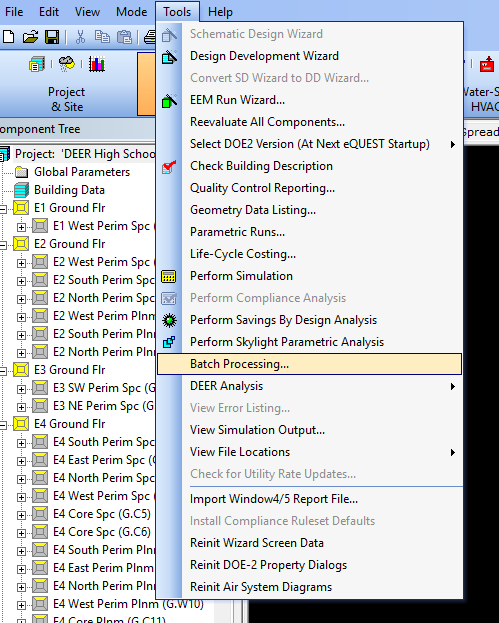Click the Copy toolbar icon
Image resolution: width=499 pixels, height=623 pixels.
[102, 37]
